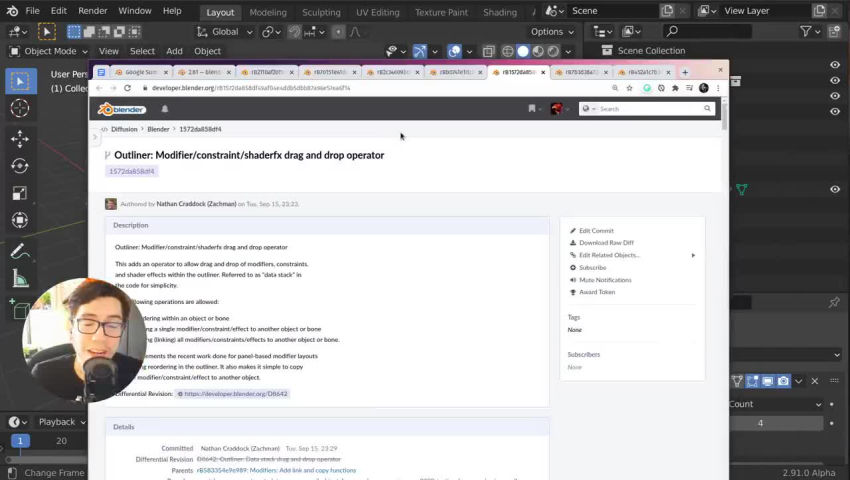This screenshot has width=850, height=480.
Task: Toggle modifier display in viewport (monitor icon)
Action: click(768, 381)
